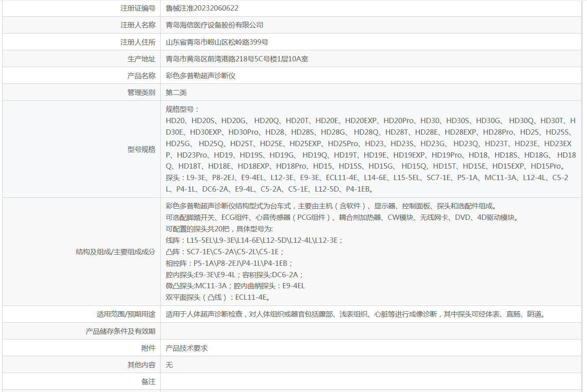Image resolution: width=587 pixels, height=392 pixels.
Task: Click the 规格型号： heading text
Action: click(183, 109)
